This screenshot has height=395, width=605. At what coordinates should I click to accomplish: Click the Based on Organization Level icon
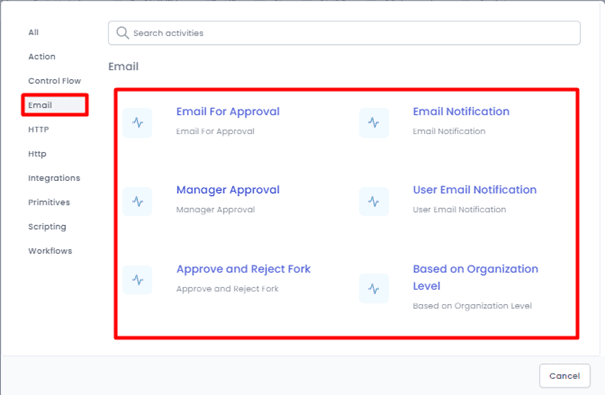tap(373, 288)
